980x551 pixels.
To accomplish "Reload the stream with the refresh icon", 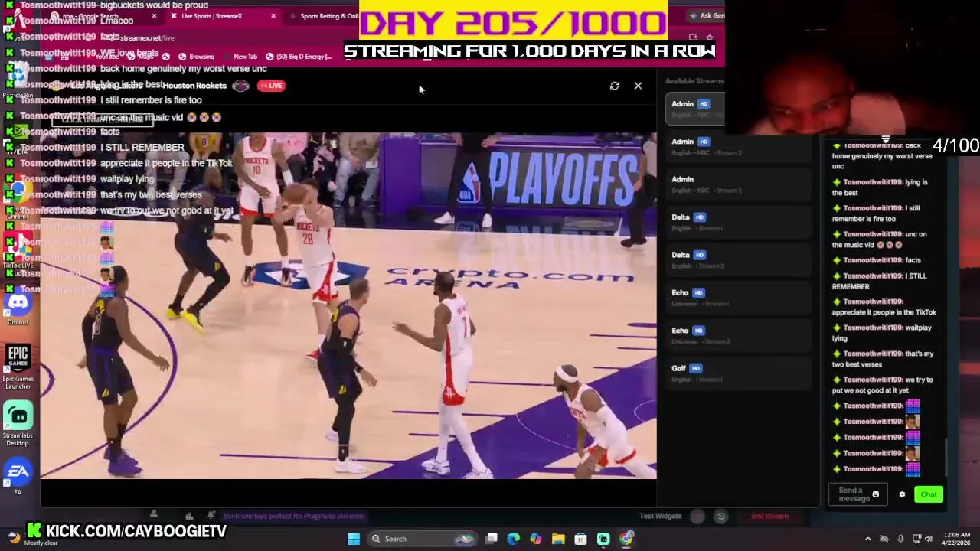I will pyautogui.click(x=614, y=86).
